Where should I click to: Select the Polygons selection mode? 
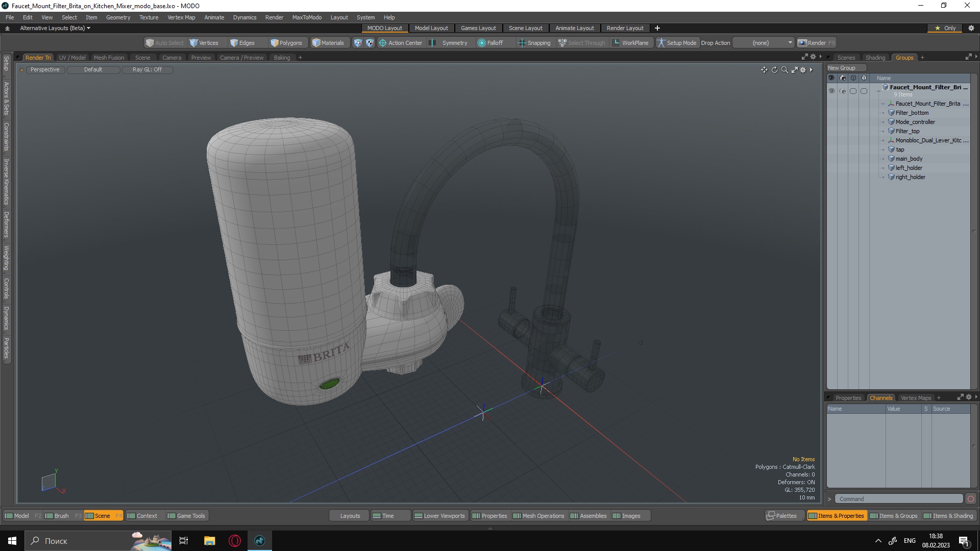pyautogui.click(x=286, y=43)
